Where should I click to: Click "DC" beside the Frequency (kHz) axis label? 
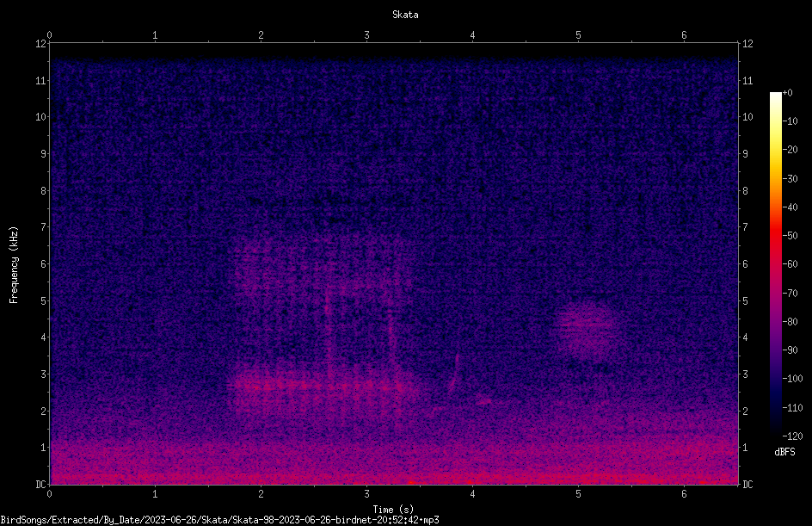[40, 484]
